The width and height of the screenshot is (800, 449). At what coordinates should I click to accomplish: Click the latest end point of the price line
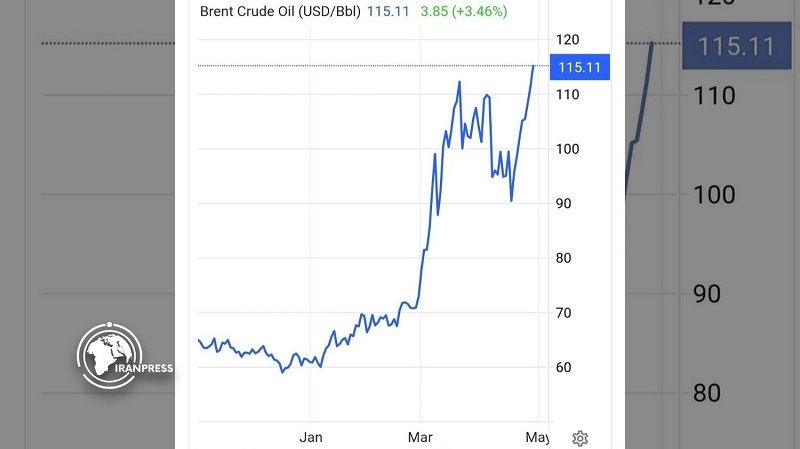click(533, 66)
